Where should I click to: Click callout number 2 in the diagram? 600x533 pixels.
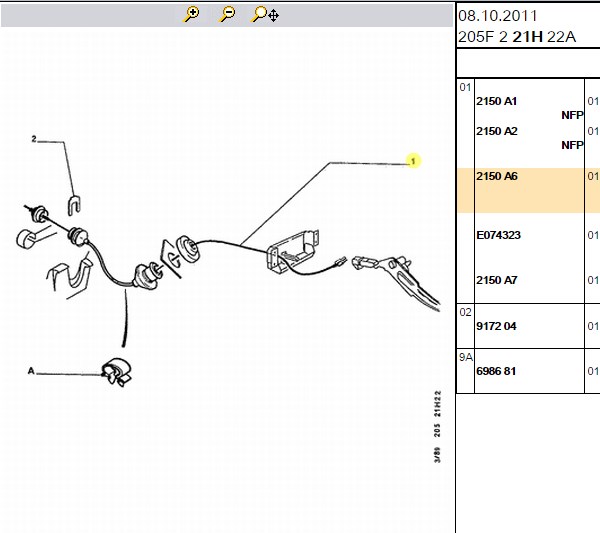click(34, 139)
